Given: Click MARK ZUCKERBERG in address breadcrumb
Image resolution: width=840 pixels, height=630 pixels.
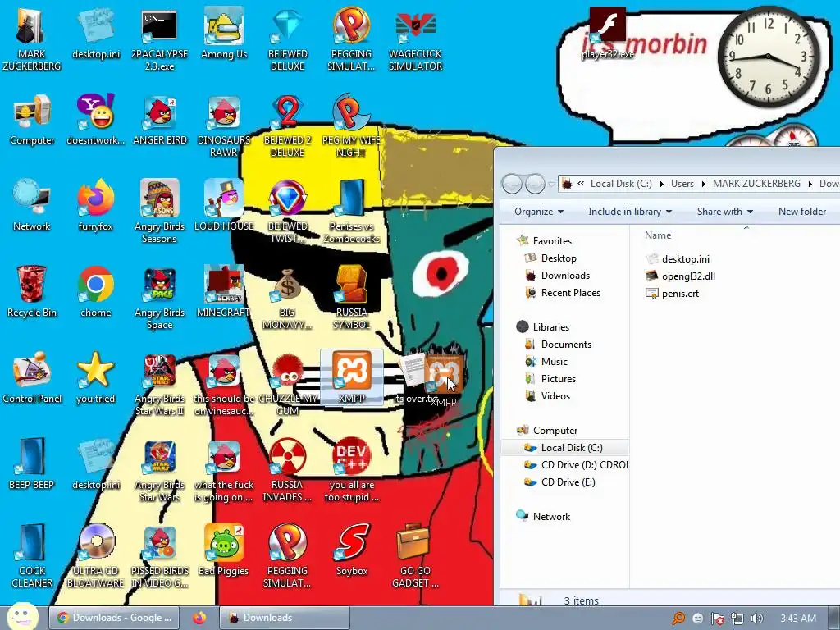Looking at the screenshot, I should click(756, 184).
